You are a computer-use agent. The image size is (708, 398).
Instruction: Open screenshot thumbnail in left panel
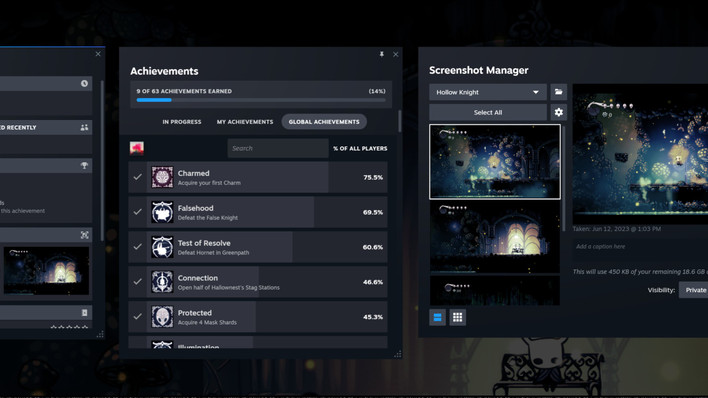point(47,270)
